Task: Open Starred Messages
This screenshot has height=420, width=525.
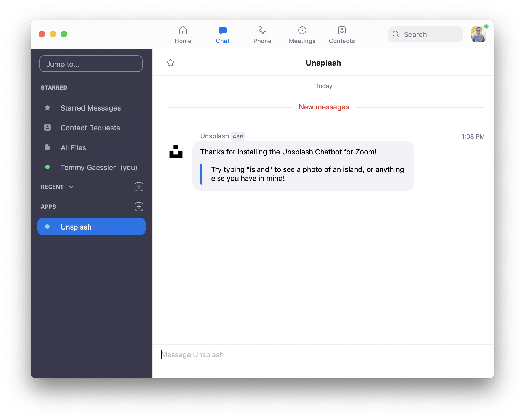Action: click(x=91, y=108)
